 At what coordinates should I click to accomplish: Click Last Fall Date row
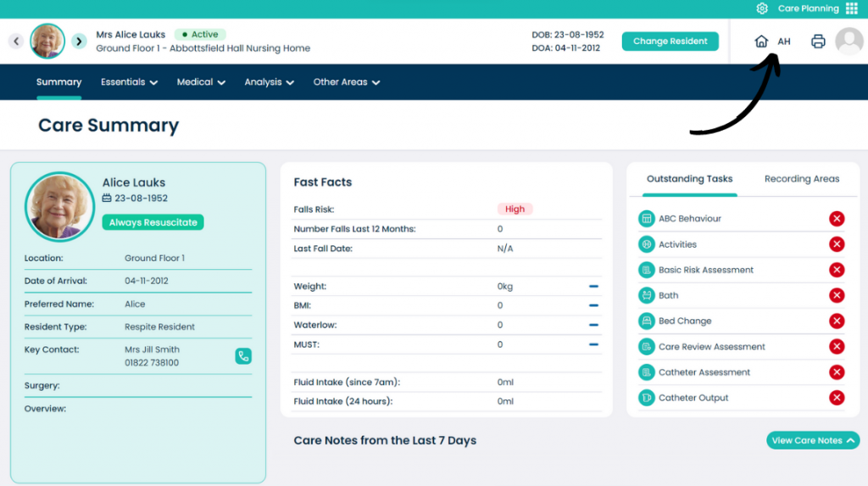(x=446, y=249)
